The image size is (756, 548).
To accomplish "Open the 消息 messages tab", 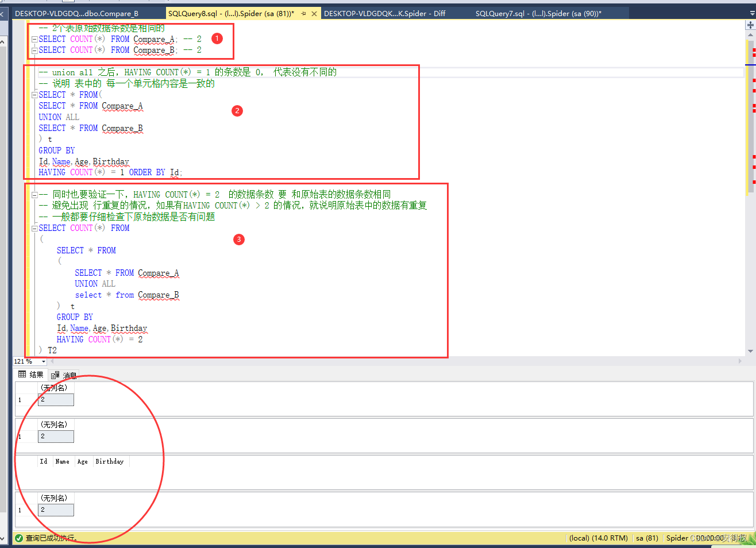I will [x=64, y=375].
